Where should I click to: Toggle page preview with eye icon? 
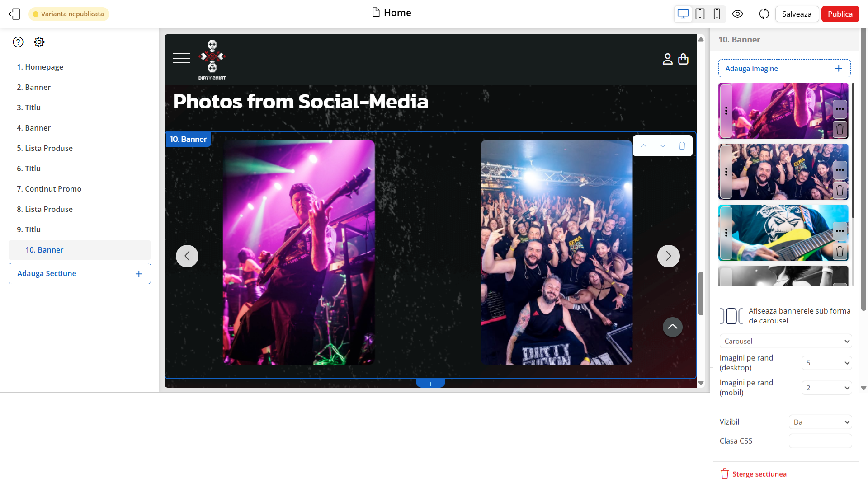[x=737, y=14]
